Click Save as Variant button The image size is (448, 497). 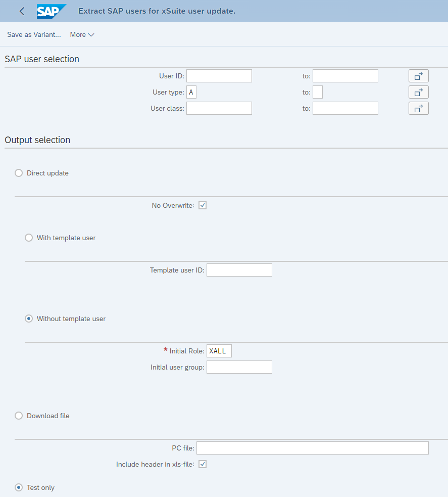(x=34, y=34)
